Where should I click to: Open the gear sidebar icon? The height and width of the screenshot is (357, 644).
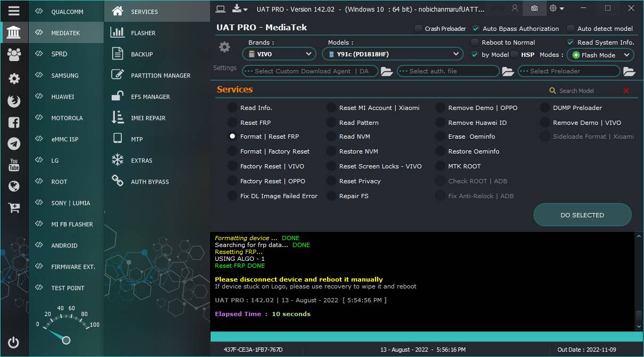click(x=14, y=79)
